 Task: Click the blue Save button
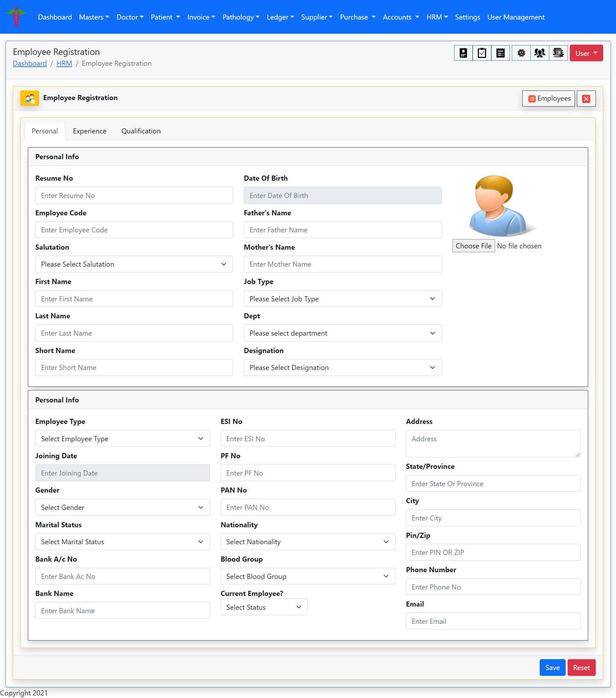coord(552,668)
